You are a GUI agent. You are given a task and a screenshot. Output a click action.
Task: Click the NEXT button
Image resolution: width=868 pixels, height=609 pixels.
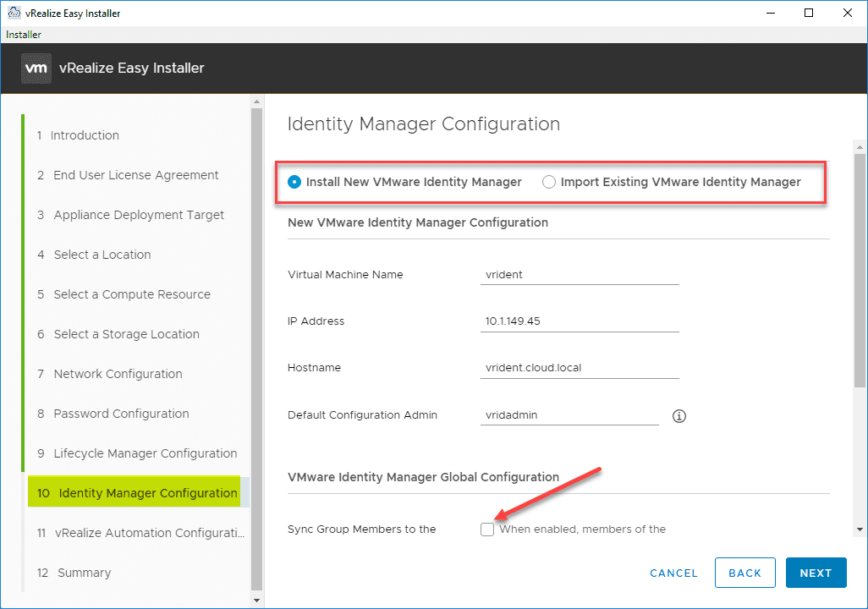(x=816, y=573)
